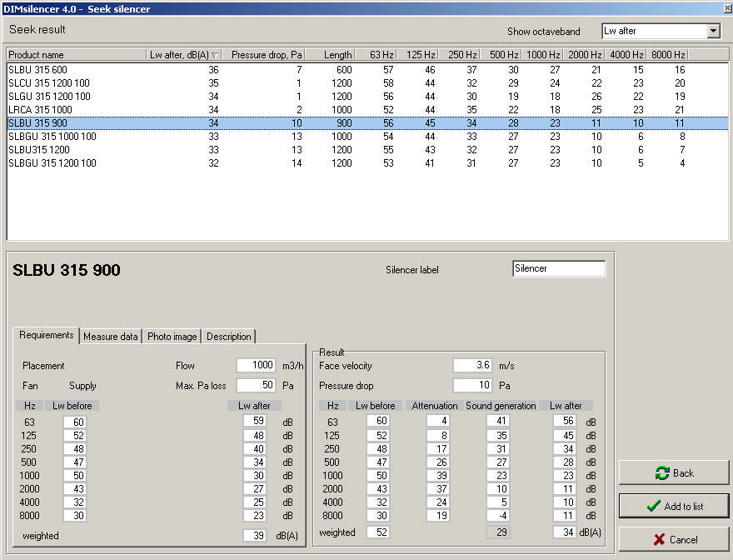This screenshot has width=733, height=560.
Task: Click Requirements Lw before field for 4000 Hz
Action: (75, 502)
